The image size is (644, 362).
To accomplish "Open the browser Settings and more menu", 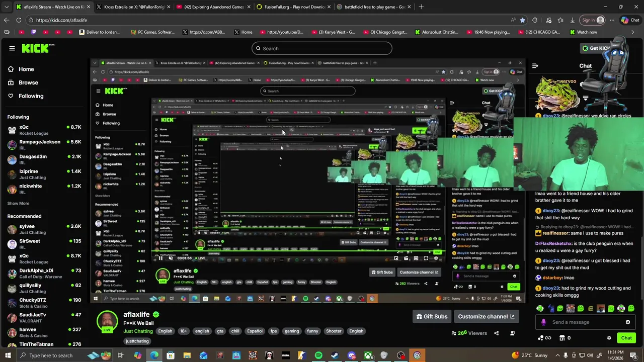I will click(612, 20).
